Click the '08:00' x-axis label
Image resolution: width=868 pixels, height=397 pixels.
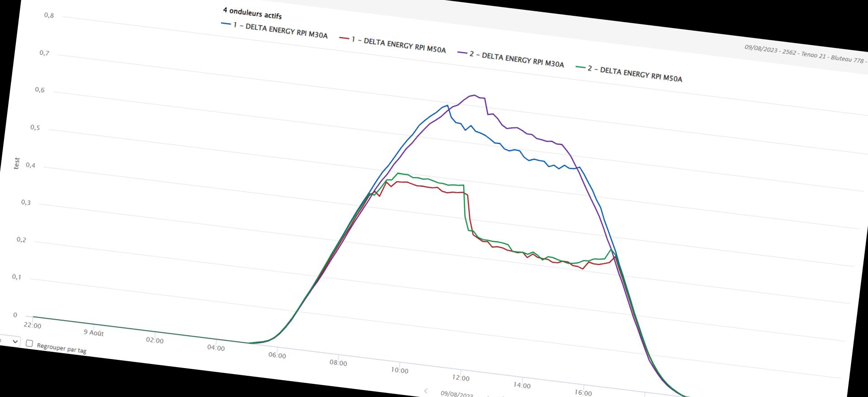click(x=338, y=363)
